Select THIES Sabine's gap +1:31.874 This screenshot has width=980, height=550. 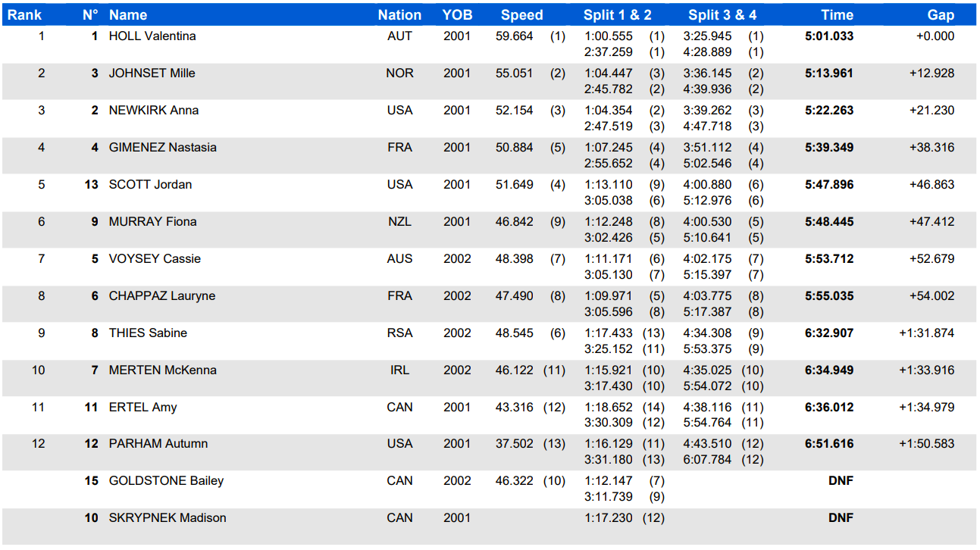926,333
